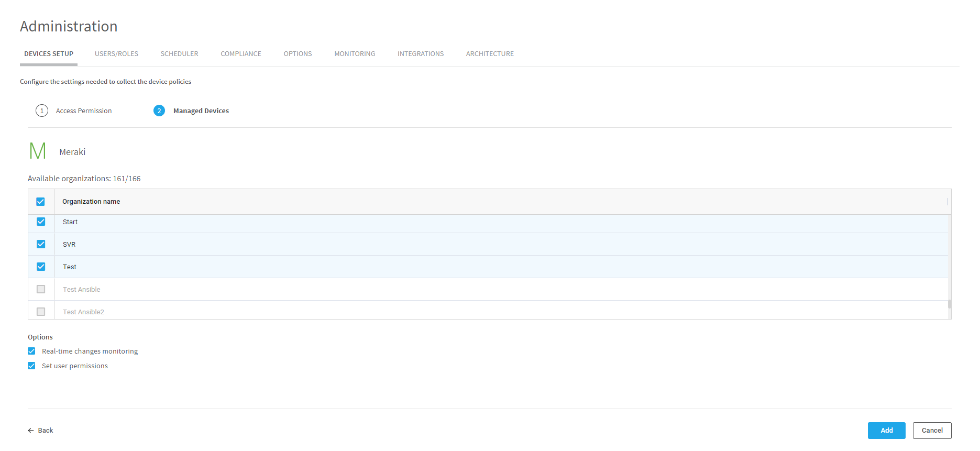The image size is (980, 451).
Task: Click the step 1 circle icon
Action: tap(42, 111)
